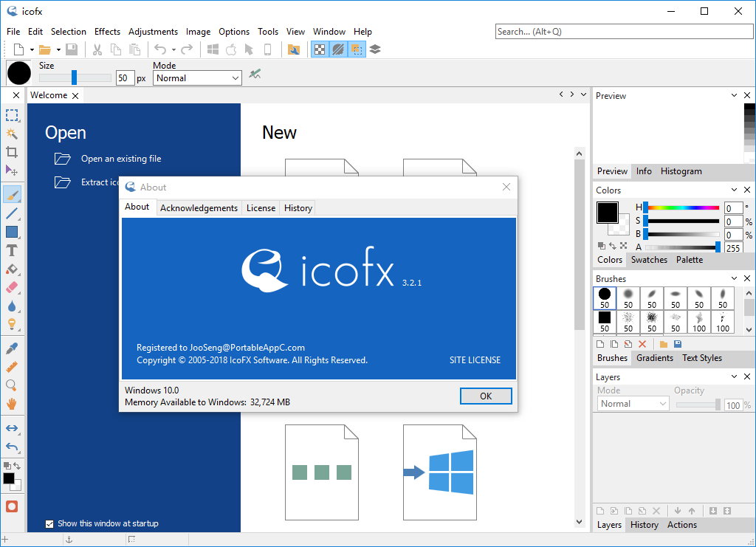Select the rectangular selection tool

tap(12, 114)
